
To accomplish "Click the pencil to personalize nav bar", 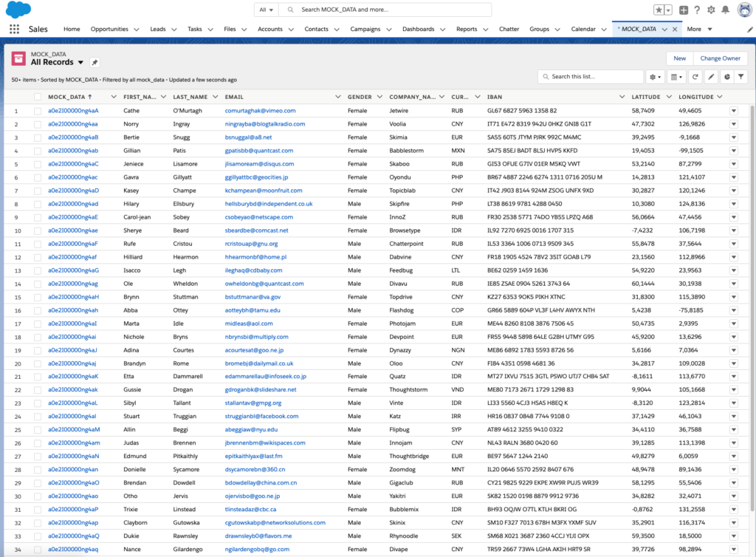I will tap(750, 30).
